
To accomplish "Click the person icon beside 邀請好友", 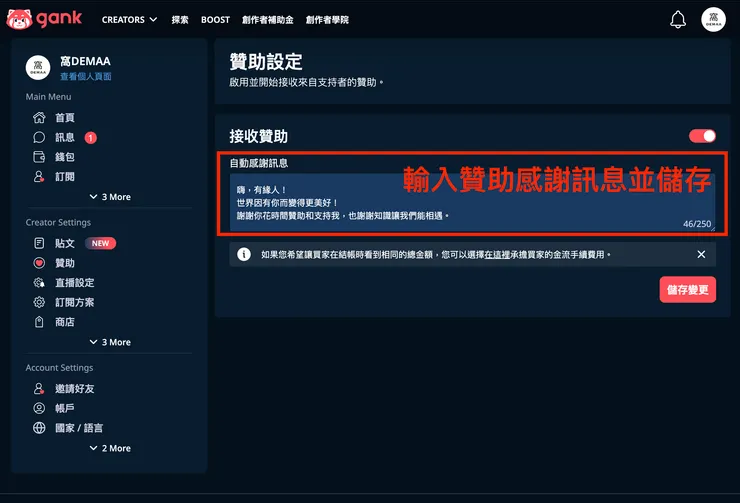I will (x=39, y=388).
